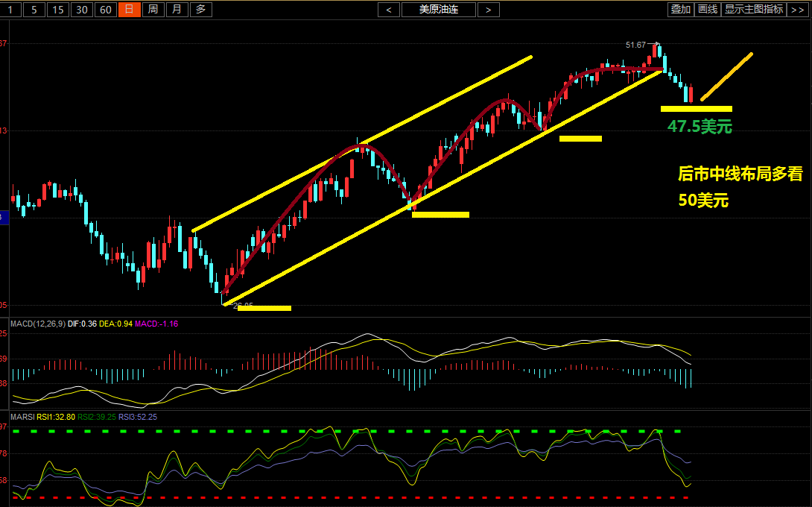Go to previous instrument with left arrow

tap(389, 10)
